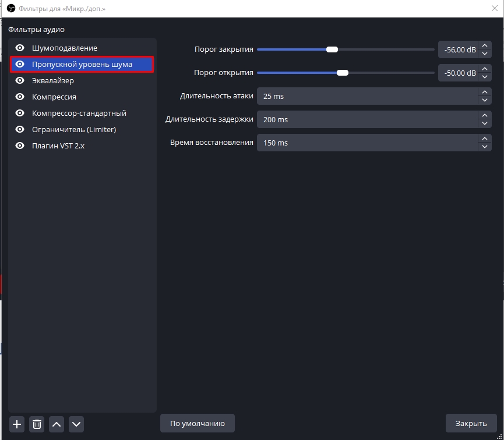Increase Длительность атаки with up arrow
504x440 pixels.
point(485,92)
